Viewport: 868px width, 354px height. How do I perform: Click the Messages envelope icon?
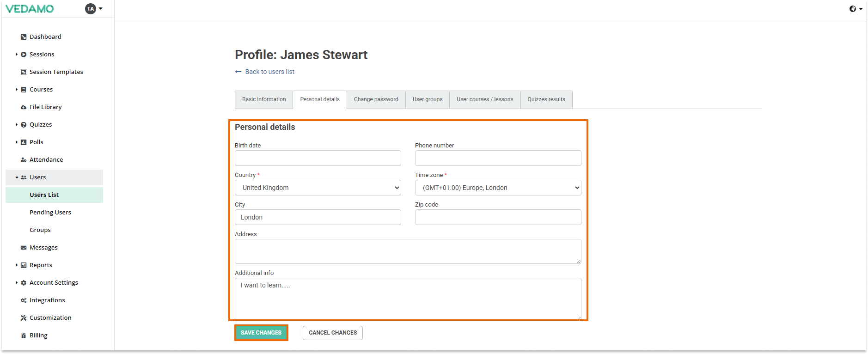pos(24,248)
